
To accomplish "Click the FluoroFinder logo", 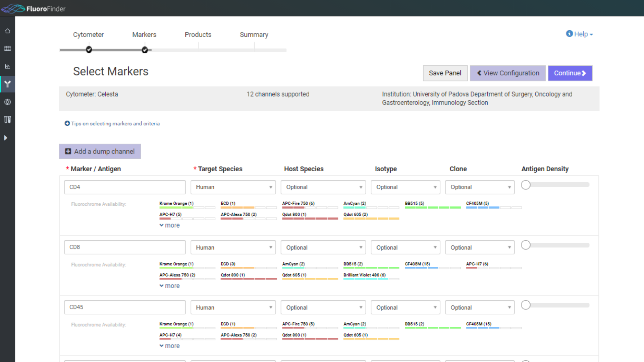I will coord(33,8).
